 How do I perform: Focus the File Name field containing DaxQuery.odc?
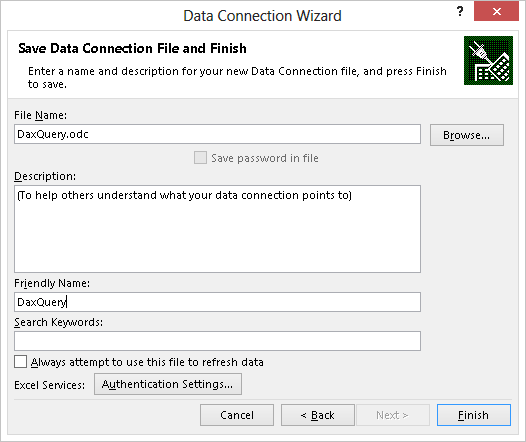point(217,134)
